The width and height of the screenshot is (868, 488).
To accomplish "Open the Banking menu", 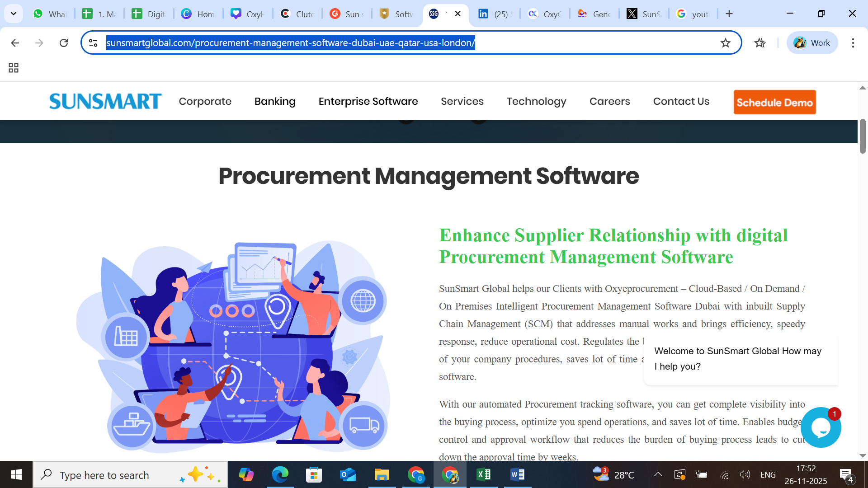I will point(275,101).
